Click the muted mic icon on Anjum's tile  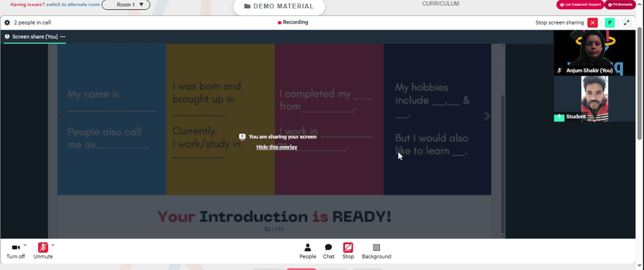tap(559, 71)
